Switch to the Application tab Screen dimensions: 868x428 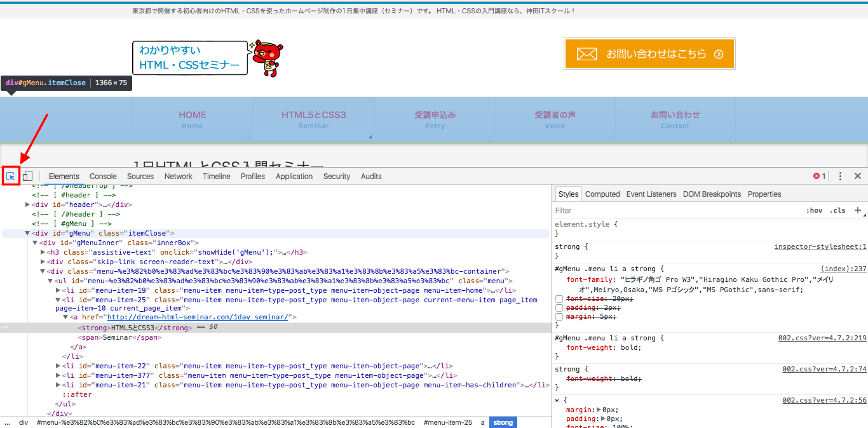coord(294,177)
